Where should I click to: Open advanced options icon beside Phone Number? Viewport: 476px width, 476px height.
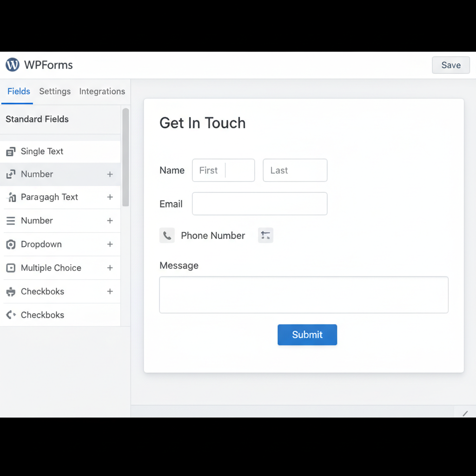[265, 235]
